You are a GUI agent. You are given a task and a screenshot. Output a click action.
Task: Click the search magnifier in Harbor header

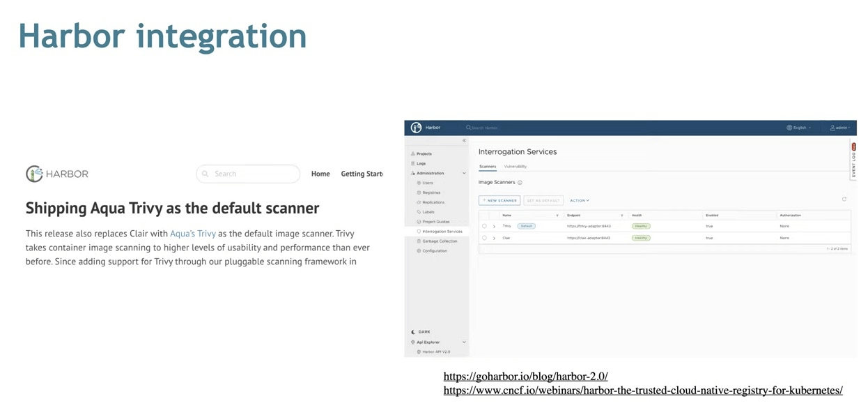[x=468, y=128]
